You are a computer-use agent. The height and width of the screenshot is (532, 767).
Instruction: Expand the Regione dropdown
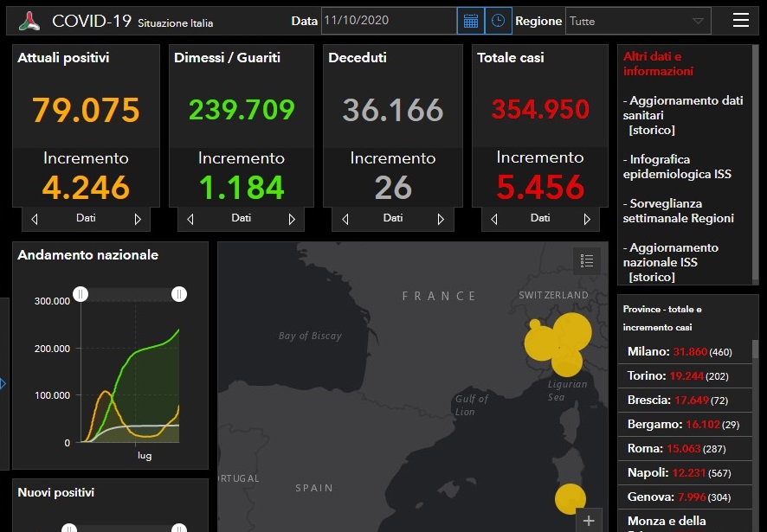(x=698, y=21)
